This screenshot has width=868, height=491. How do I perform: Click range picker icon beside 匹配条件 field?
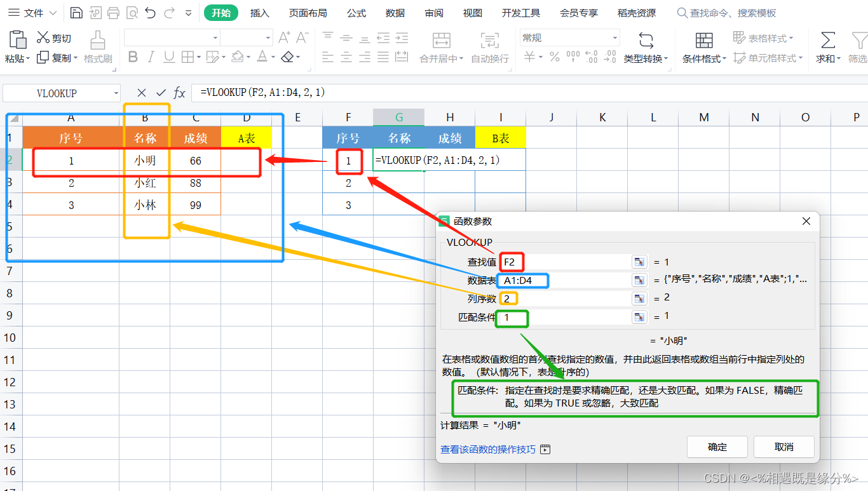coord(639,316)
